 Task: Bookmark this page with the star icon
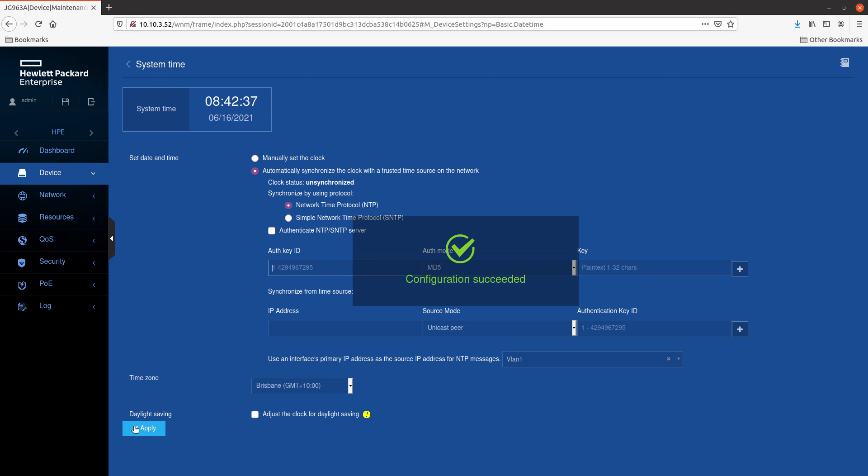(731, 24)
